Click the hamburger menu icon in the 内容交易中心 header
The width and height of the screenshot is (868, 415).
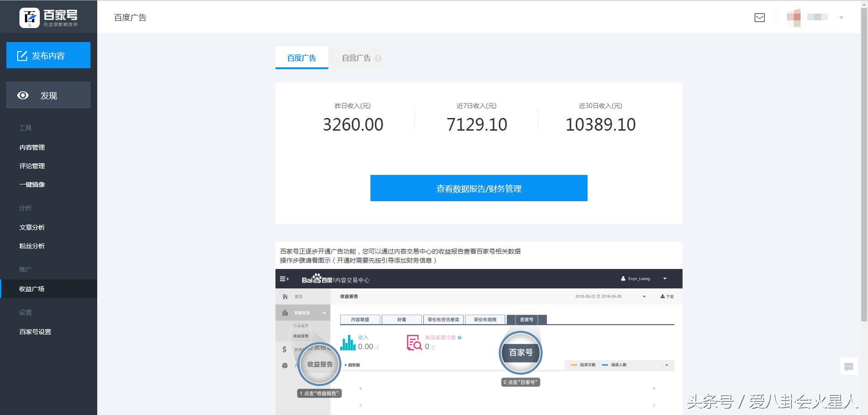[284, 279]
